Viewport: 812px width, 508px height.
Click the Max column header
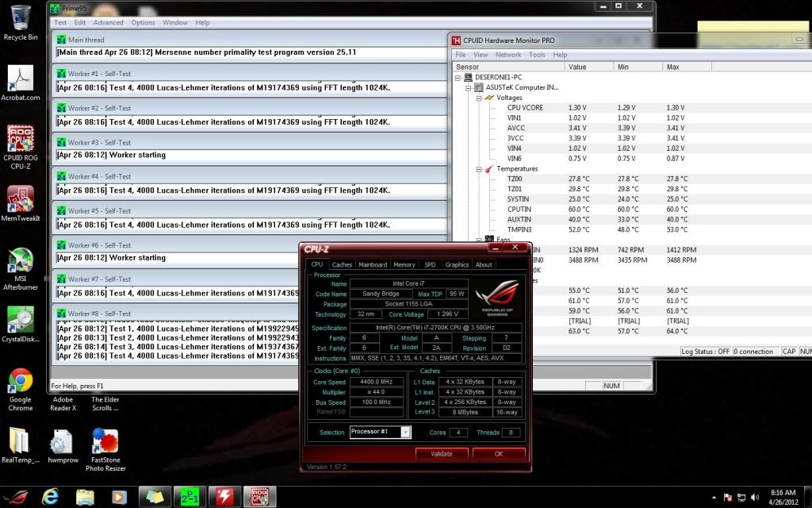point(688,67)
